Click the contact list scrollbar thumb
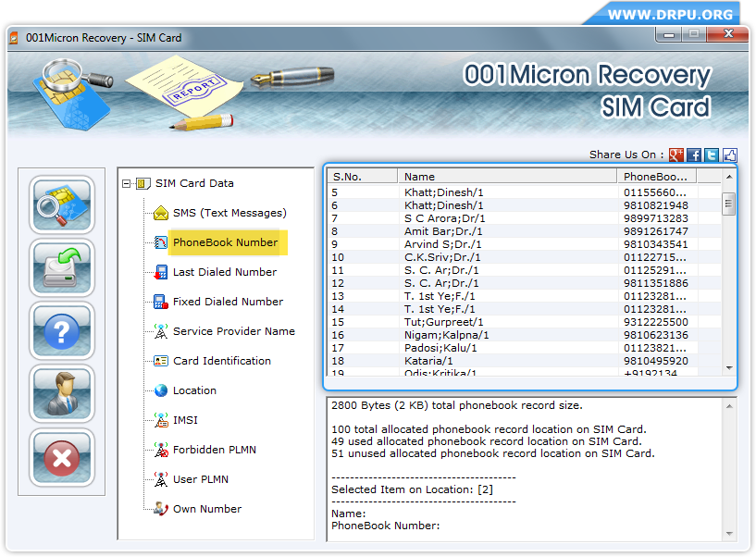The image size is (756, 557). point(729,204)
